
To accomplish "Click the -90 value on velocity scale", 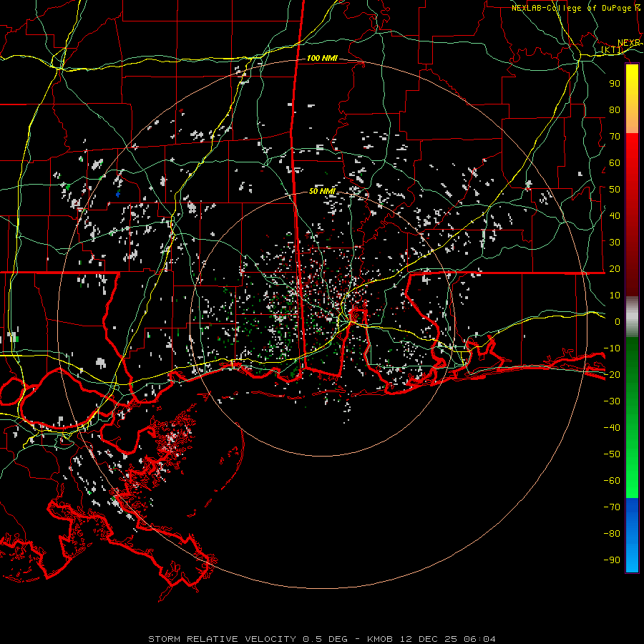I will click(x=612, y=560).
